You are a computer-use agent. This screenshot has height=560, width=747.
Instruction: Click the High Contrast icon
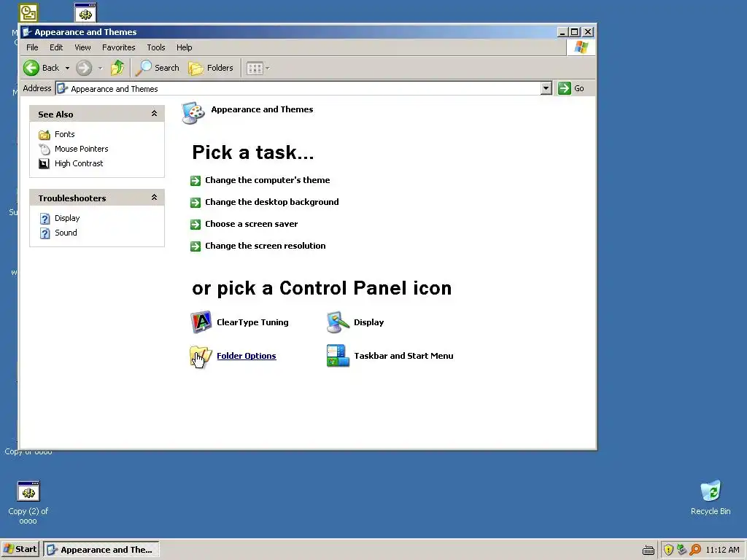44,164
